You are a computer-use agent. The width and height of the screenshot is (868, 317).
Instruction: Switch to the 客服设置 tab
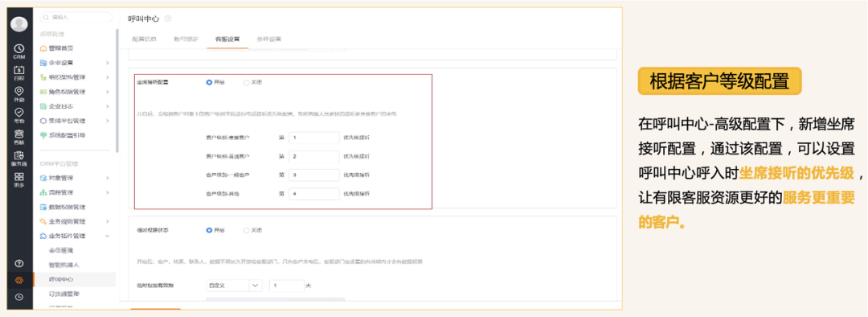coord(227,39)
